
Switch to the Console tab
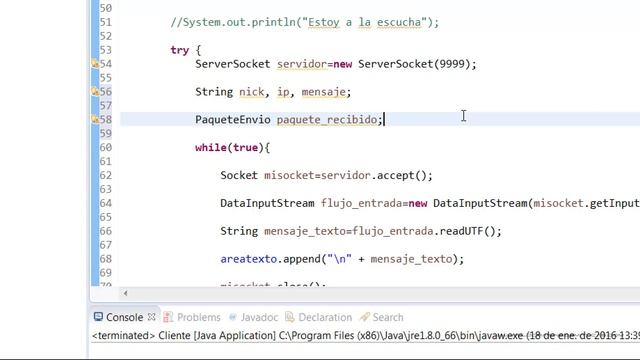click(x=124, y=317)
